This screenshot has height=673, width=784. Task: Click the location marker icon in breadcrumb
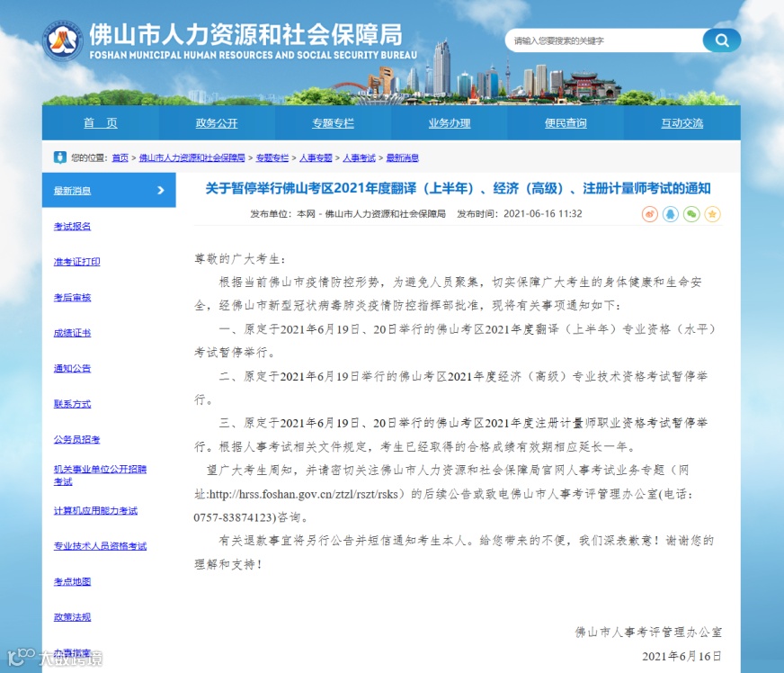pos(60,157)
